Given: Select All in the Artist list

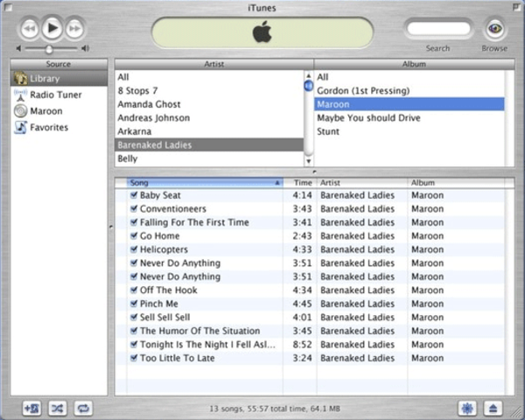Looking at the screenshot, I should (x=209, y=77).
